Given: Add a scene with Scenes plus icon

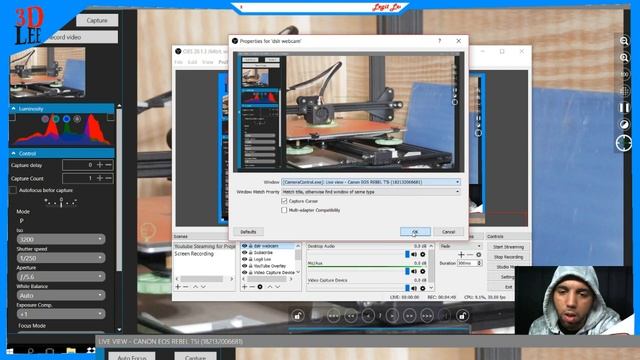Looking at the screenshot, I should (x=178, y=287).
